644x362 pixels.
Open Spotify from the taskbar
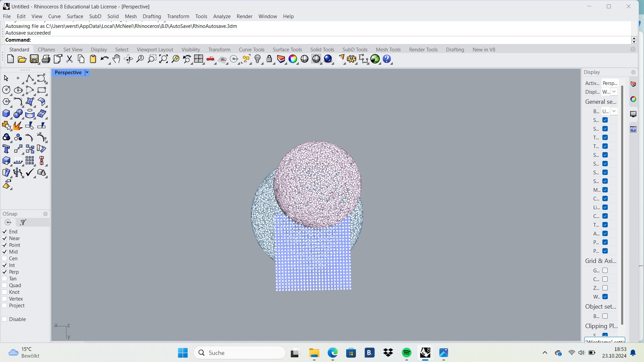tap(406, 353)
